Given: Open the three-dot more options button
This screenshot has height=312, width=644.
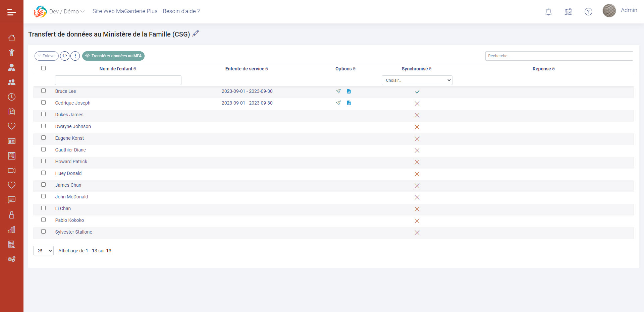Looking at the screenshot, I should pyautogui.click(x=75, y=56).
